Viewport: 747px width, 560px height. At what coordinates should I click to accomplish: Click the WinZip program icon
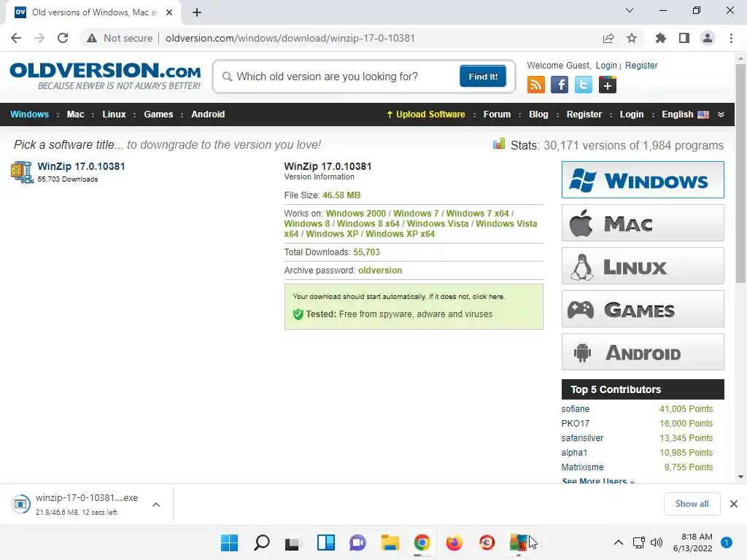click(x=21, y=172)
